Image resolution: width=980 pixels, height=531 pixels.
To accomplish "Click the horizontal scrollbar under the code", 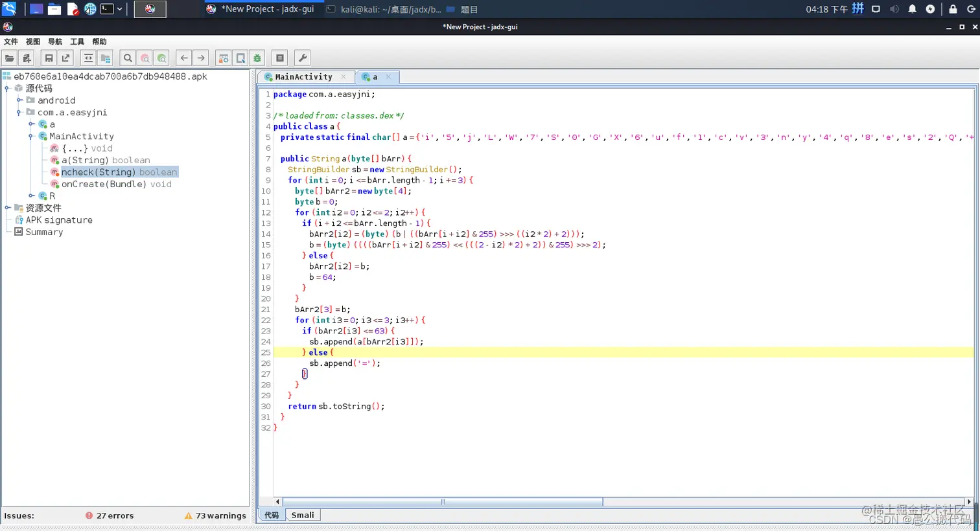I will (x=443, y=502).
